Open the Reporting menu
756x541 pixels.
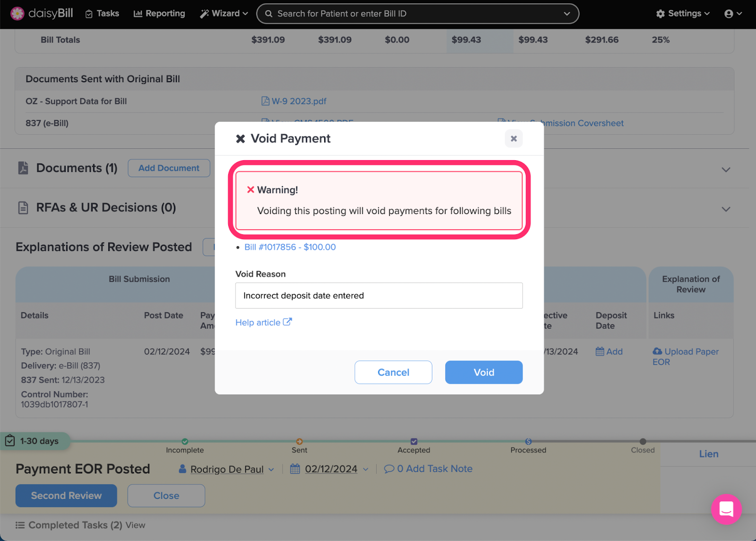pyautogui.click(x=159, y=13)
